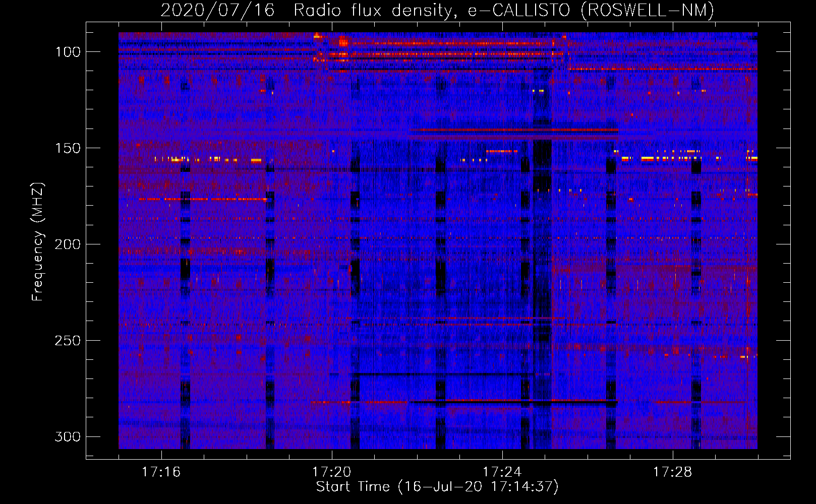Image resolution: width=816 pixels, height=504 pixels.
Task: Click the Start Time axis label
Action: pyautogui.click(x=437, y=487)
